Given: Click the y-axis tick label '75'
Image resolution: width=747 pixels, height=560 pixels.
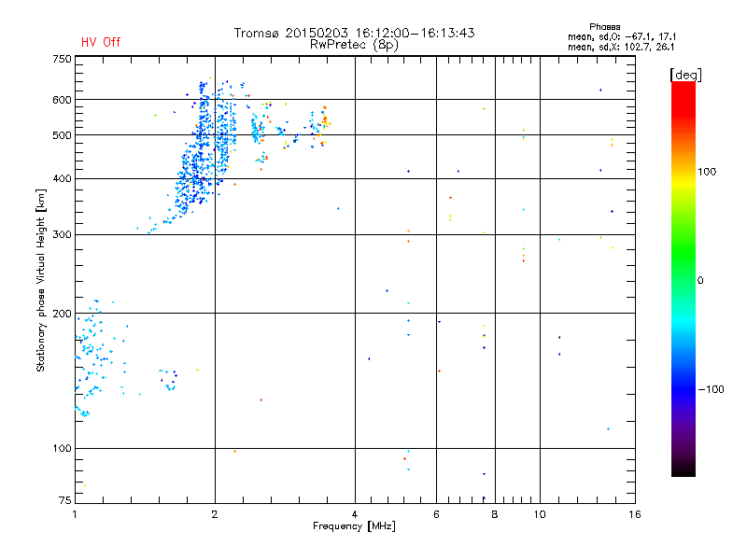Looking at the screenshot, I should click(64, 500).
